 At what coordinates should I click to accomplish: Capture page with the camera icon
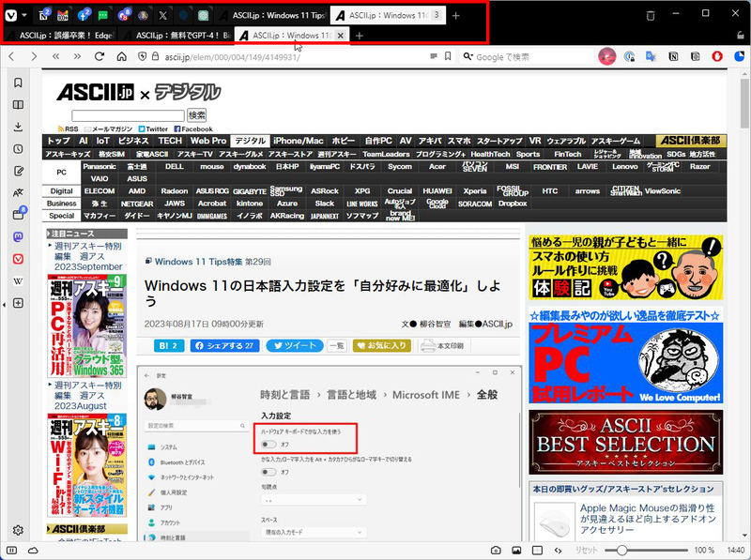496,551
